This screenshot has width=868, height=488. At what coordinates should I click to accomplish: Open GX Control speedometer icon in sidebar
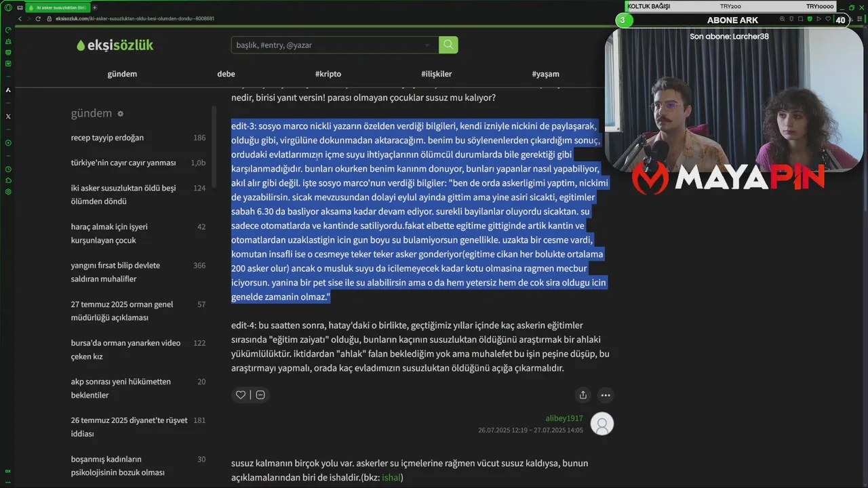[x=8, y=30]
